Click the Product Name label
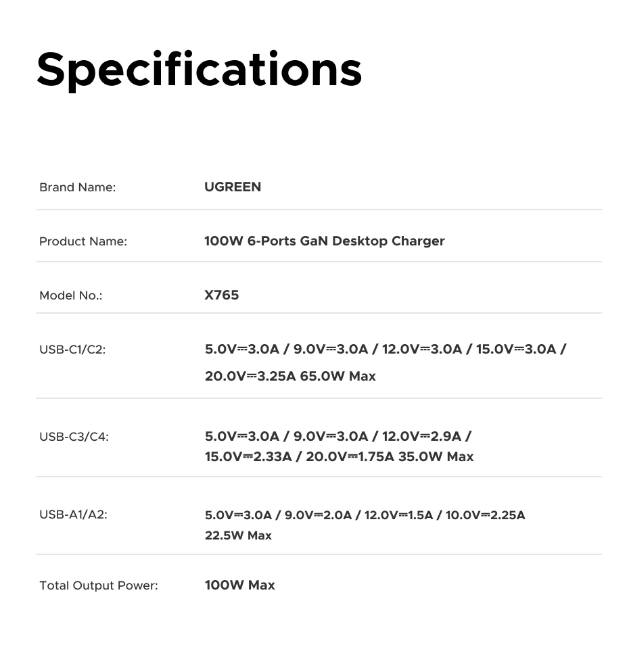The width and height of the screenshot is (629, 672). [83, 241]
